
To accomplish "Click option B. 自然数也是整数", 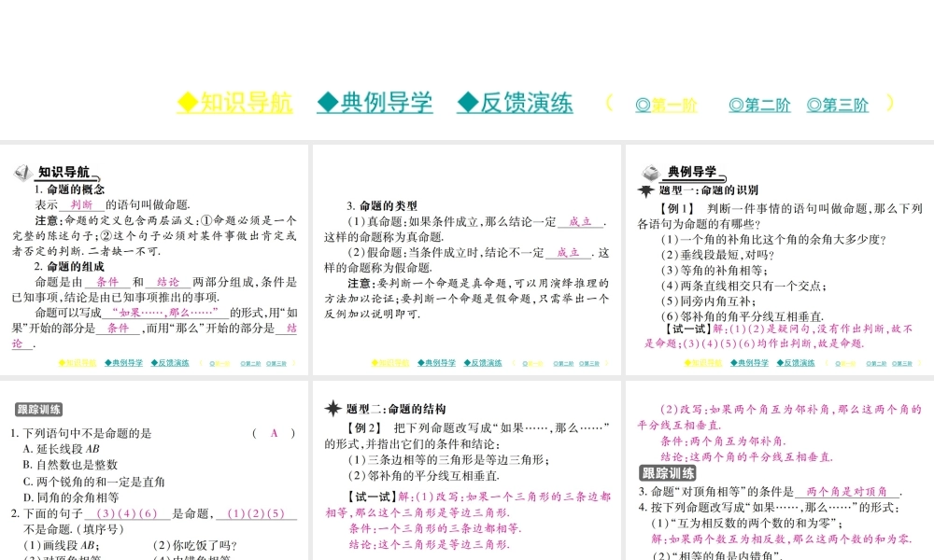I will [x=70, y=465].
